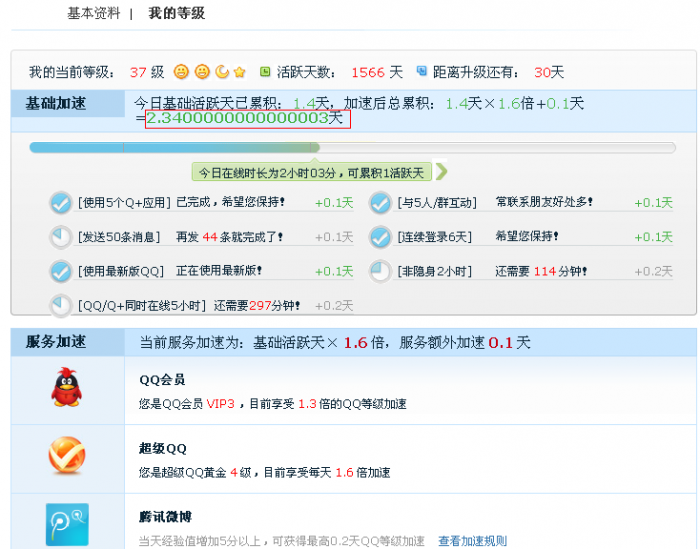Click the 今日在线时长 tooltip label
The height and width of the screenshot is (549, 700).
click(x=311, y=172)
